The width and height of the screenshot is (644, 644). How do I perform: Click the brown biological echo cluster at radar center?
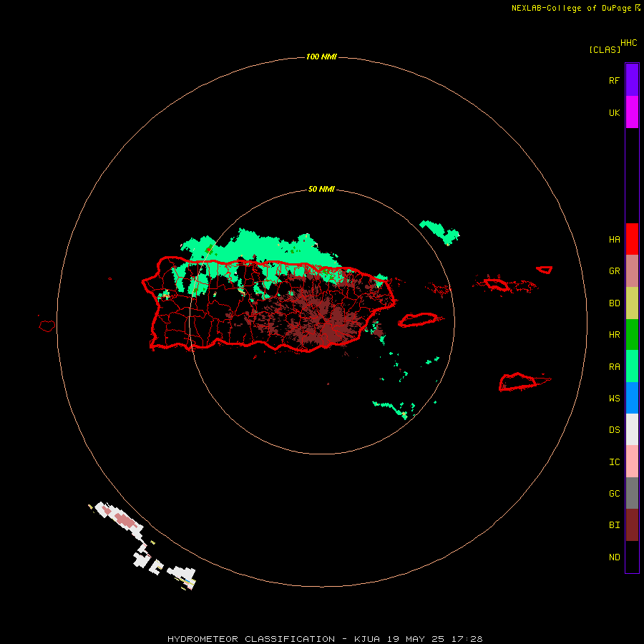coord(324,318)
